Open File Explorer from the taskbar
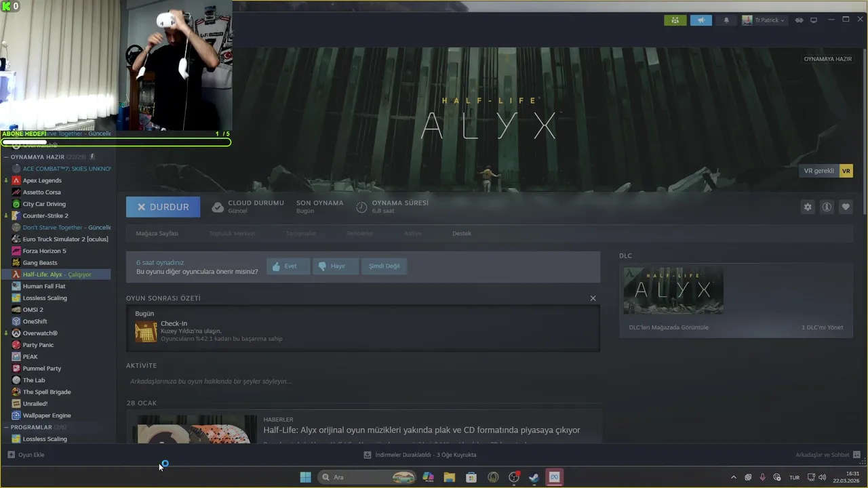 (x=450, y=477)
